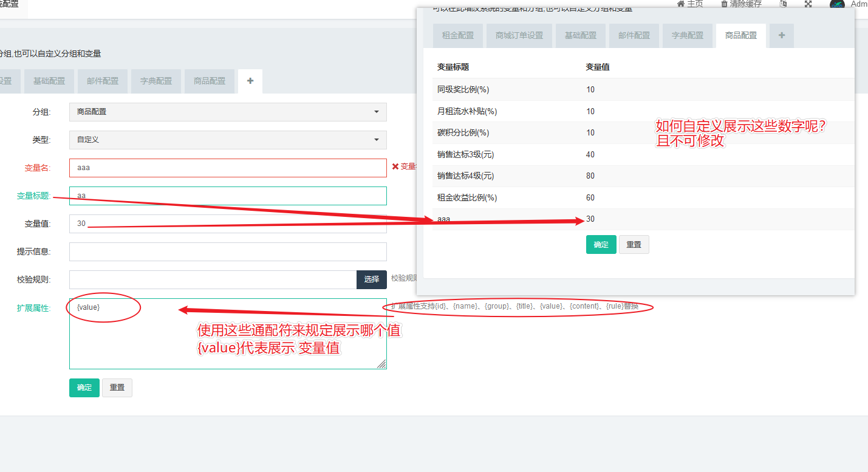Select the 变量值 input showing 30
Screen dimensions: 868x472
click(228, 224)
